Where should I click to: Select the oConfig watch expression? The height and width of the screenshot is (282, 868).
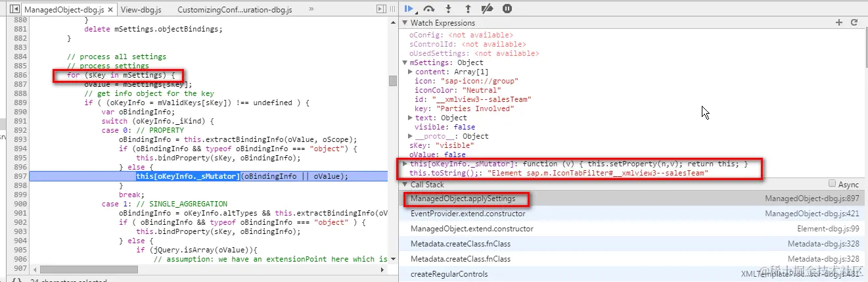click(x=461, y=35)
